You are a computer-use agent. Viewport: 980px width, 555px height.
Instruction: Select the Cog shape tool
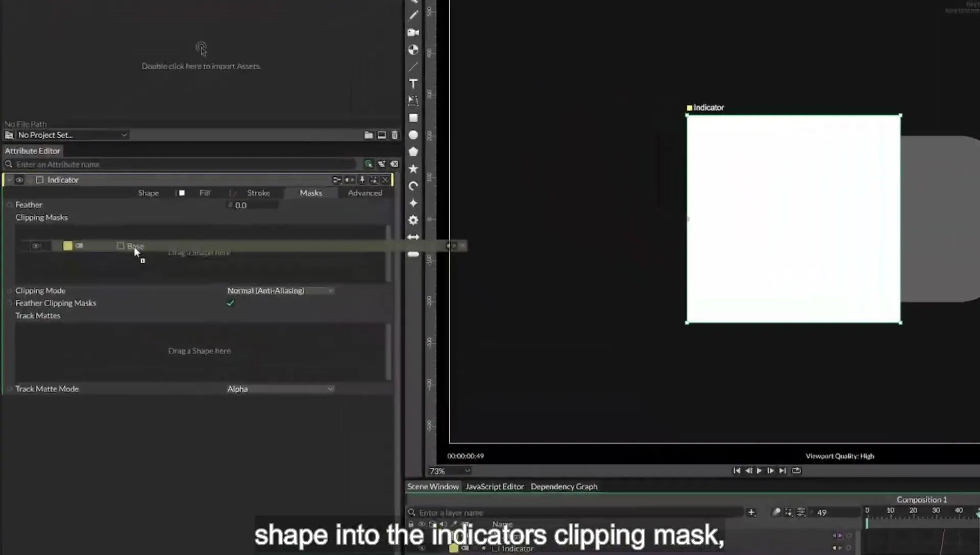point(413,220)
